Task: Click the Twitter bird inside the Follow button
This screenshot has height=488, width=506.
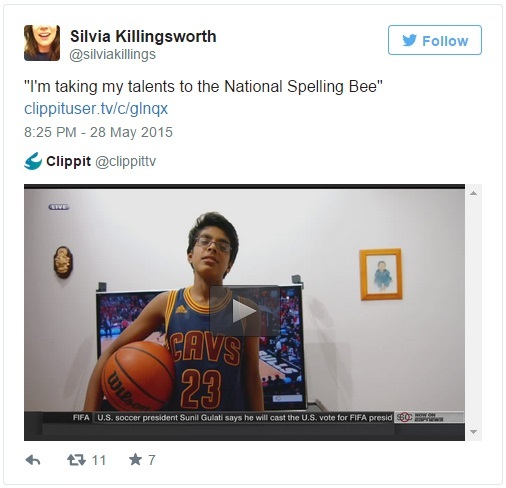Action: (409, 40)
